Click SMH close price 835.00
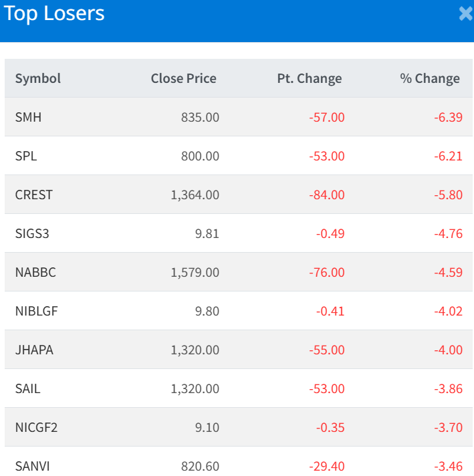The height and width of the screenshot is (476, 474). pyautogui.click(x=200, y=117)
